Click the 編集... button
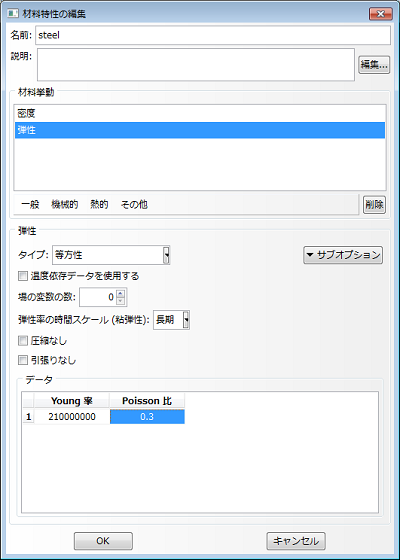Screen dimensions: 400x560 [x=374, y=65]
